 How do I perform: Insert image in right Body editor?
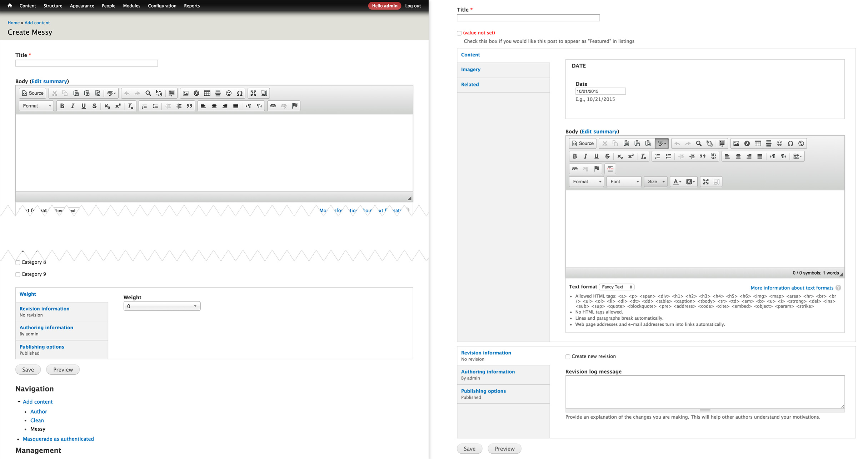pos(736,144)
